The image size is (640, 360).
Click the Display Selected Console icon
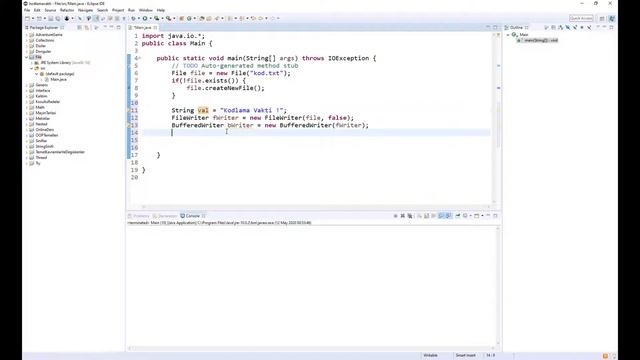pyautogui.click(x=465, y=216)
